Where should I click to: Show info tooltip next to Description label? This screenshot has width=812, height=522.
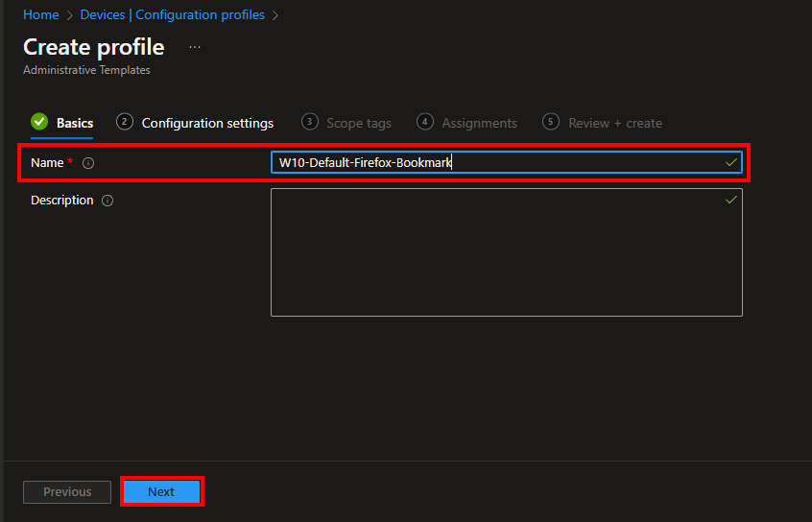(x=107, y=201)
